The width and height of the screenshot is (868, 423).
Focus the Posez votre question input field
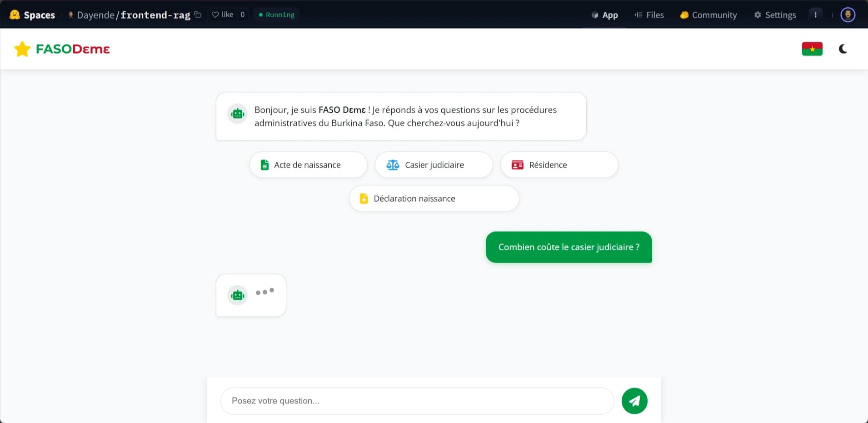[417, 401]
